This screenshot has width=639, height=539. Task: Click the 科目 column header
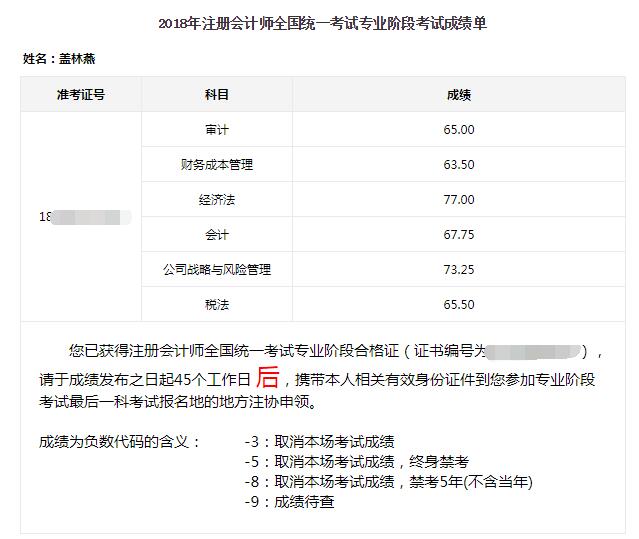click(x=217, y=95)
